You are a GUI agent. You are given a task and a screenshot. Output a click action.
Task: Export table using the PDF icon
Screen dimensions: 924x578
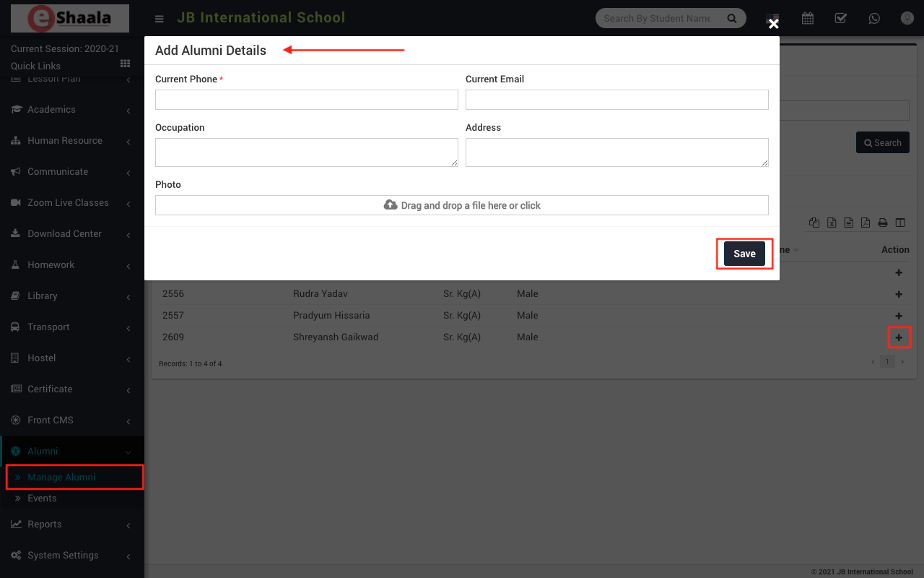(865, 223)
